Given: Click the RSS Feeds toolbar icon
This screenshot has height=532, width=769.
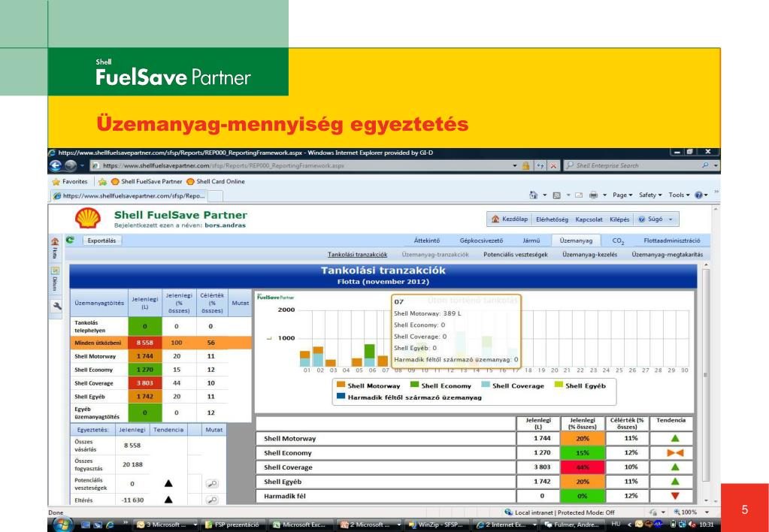Looking at the screenshot, I should tap(557, 195).
